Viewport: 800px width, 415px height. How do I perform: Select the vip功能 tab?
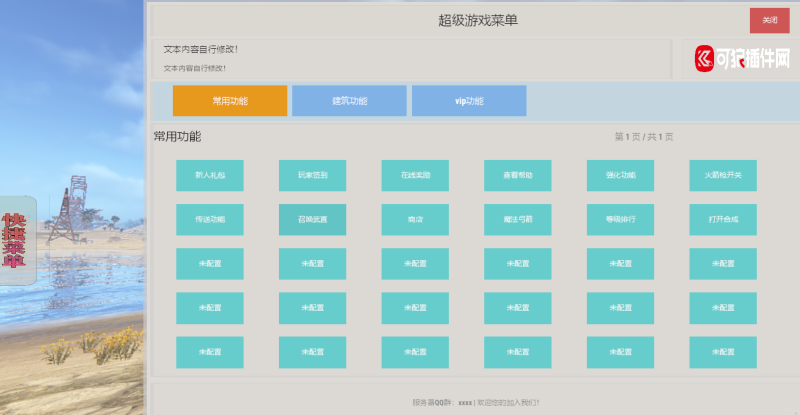click(469, 101)
